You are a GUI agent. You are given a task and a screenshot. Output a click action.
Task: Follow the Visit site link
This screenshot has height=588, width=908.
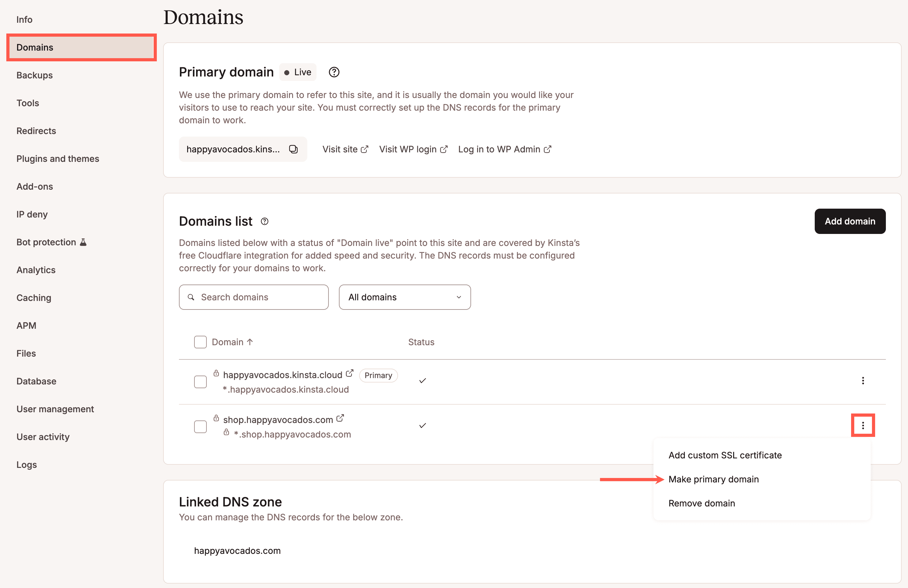[345, 149]
